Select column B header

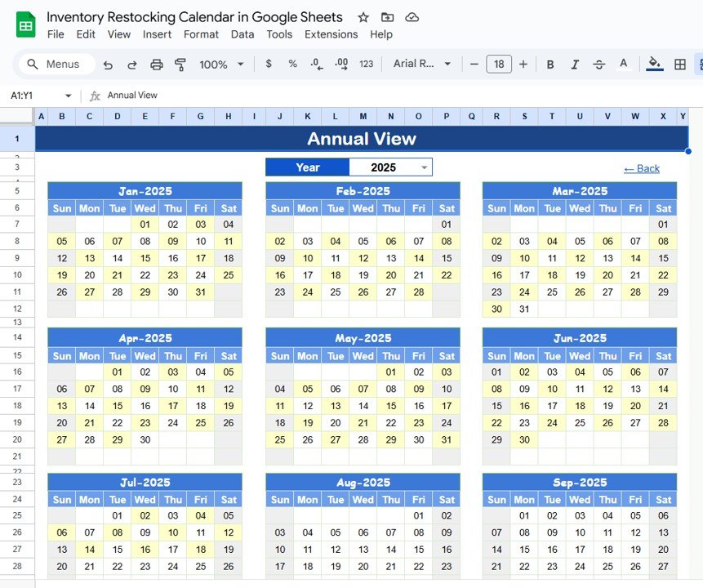pos(62,117)
